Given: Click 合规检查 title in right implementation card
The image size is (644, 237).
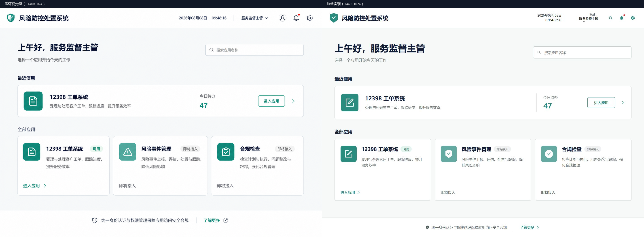Looking at the screenshot, I should pos(572,149).
